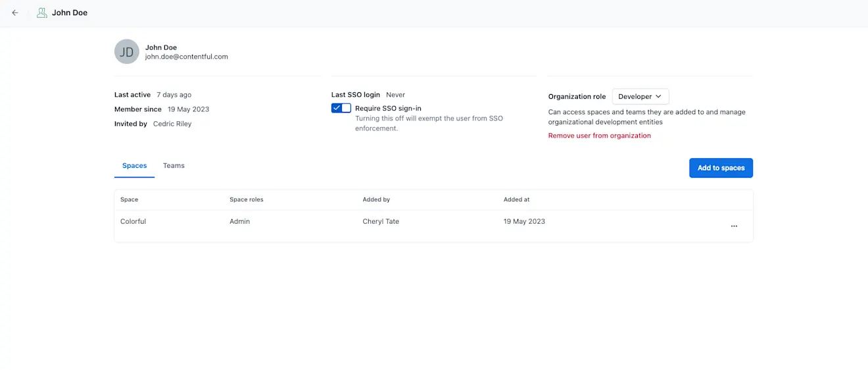Viewport: 868px width, 370px height.
Task: Click the Added by column header
Action: pos(376,199)
